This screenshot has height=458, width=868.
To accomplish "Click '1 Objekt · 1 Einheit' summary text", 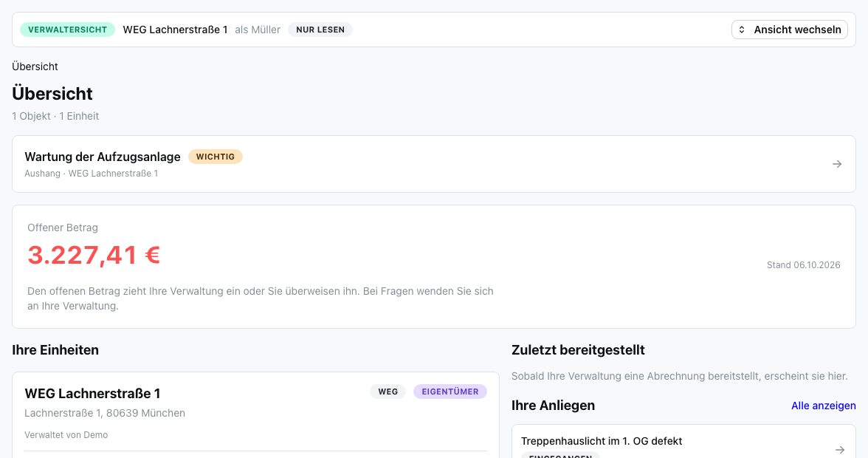I will pyautogui.click(x=55, y=116).
